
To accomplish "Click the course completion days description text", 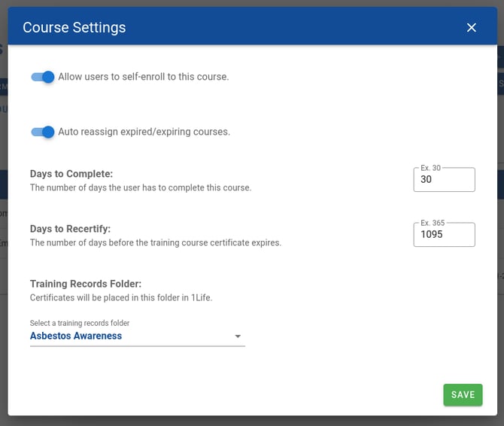I will coord(141,188).
